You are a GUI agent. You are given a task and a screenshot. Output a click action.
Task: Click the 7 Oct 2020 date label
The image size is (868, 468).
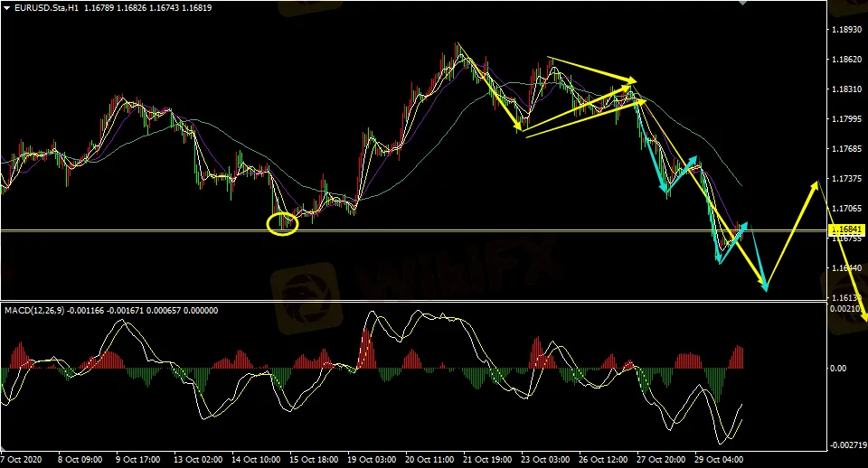[21, 460]
